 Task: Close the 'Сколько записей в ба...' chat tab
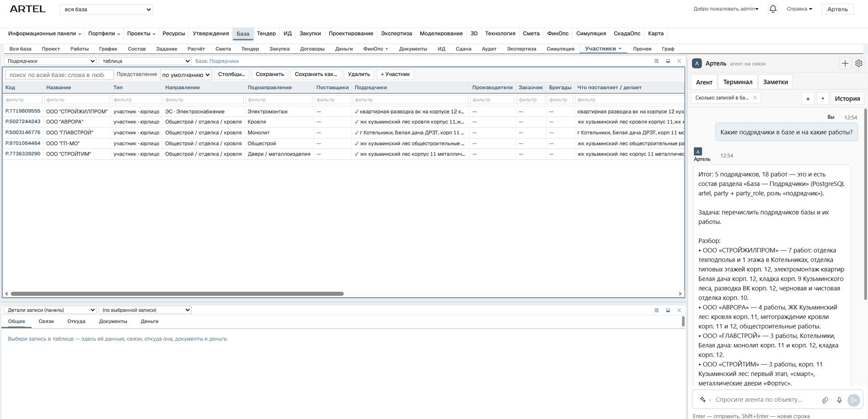pyautogui.click(x=755, y=98)
